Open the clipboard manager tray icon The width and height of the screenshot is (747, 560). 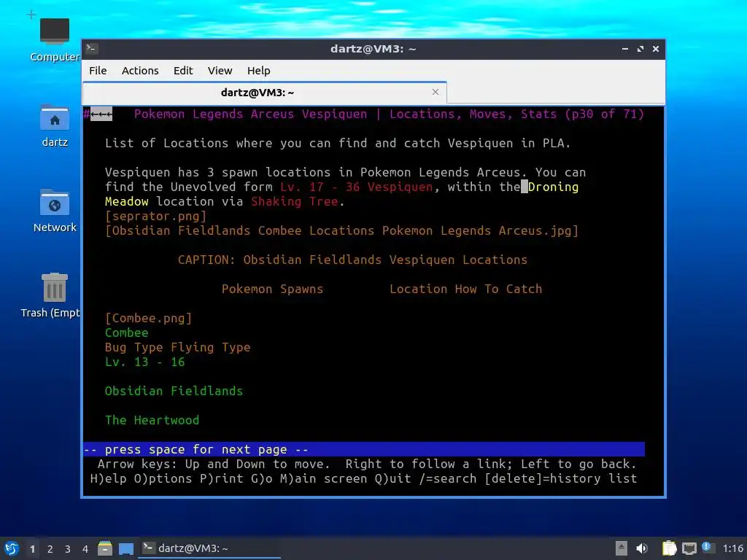pos(669,548)
